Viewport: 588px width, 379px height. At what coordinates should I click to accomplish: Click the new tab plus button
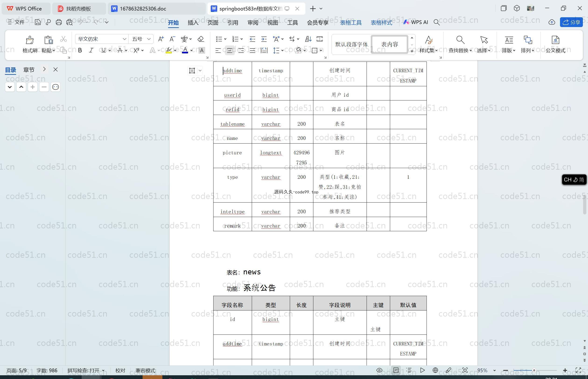[313, 9]
